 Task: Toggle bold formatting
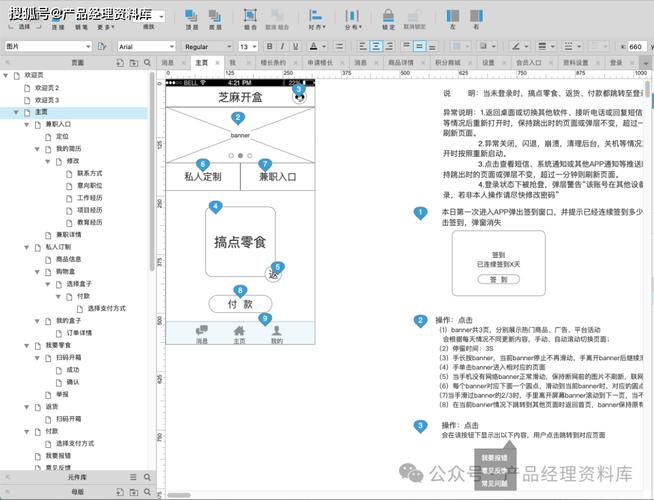click(x=269, y=46)
